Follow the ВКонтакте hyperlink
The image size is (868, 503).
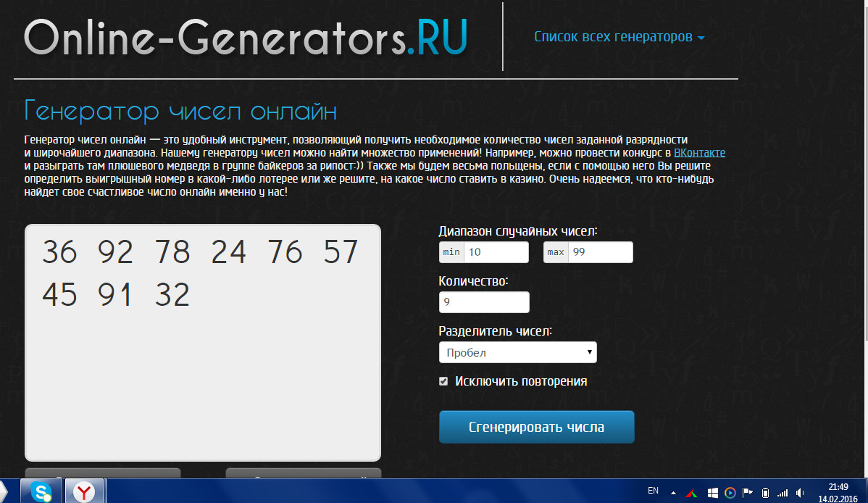pos(699,153)
